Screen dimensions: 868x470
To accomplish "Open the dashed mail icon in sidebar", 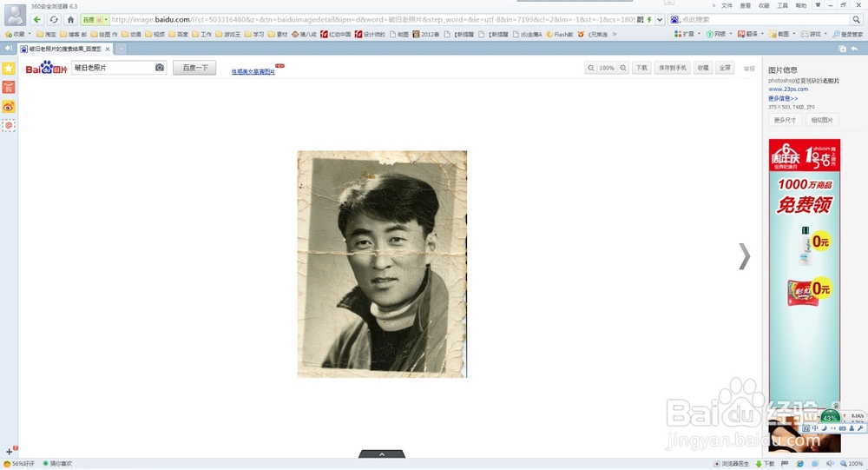I will pyautogui.click(x=9, y=126).
